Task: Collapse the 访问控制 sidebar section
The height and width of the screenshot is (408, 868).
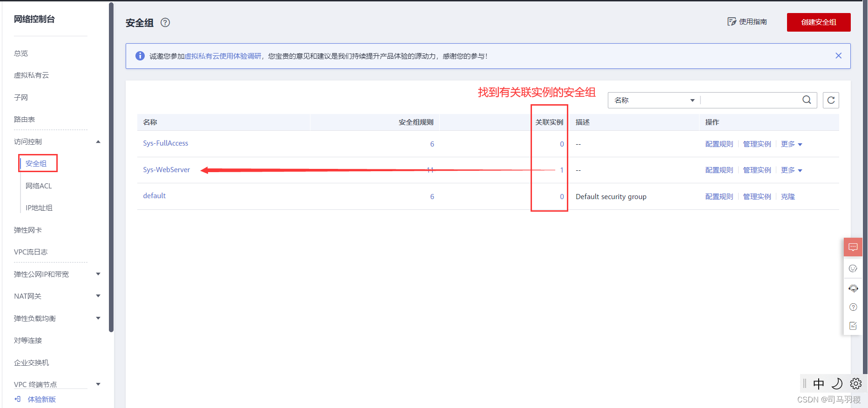Action: [x=98, y=142]
